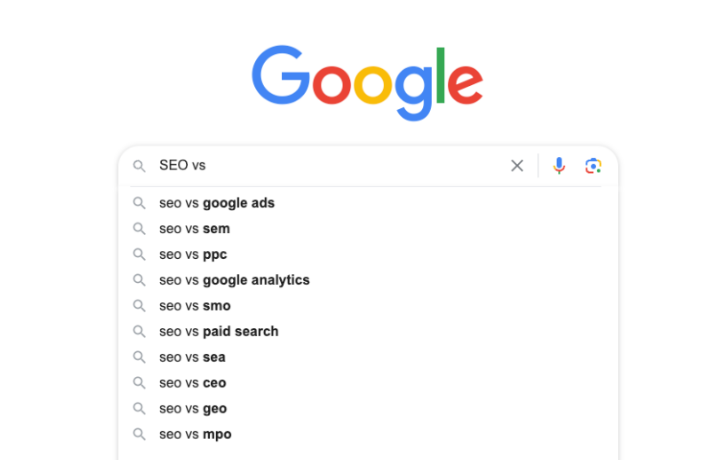Pick the 'seo vs ceo' suggestion

tap(193, 383)
